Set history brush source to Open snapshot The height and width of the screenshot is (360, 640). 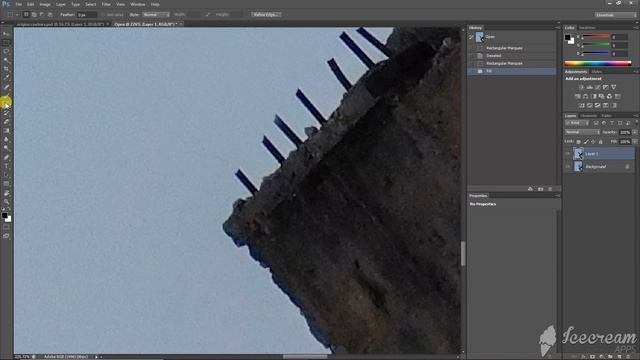[471, 37]
